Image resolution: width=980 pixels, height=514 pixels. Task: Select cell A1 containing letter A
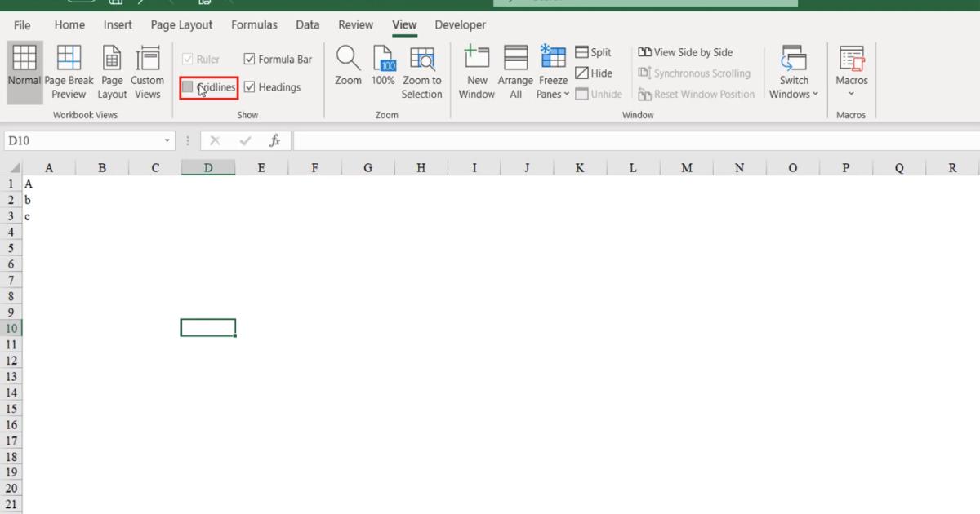50,184
